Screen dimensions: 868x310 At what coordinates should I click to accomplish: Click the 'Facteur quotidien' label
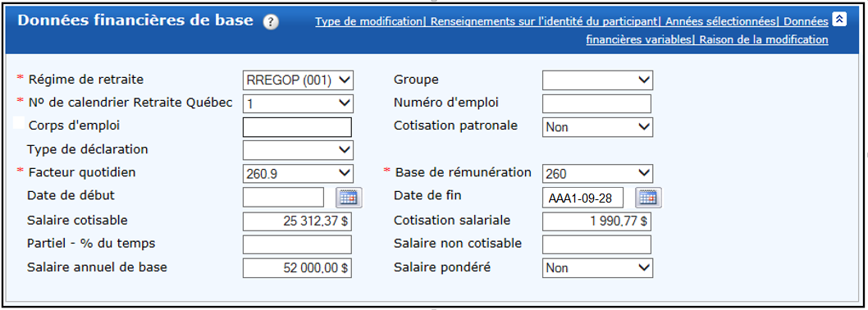click(x=82, y=172)
